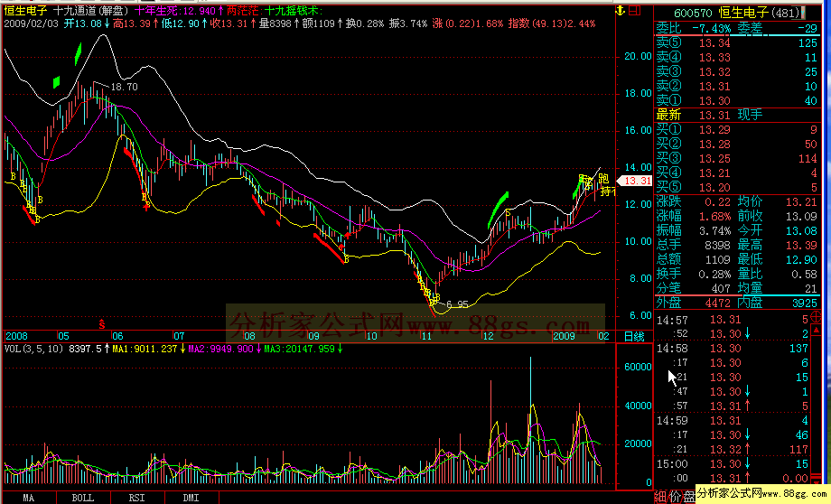
Task: Click the 08 month label on time axis
Action: (x=249, y=336)
